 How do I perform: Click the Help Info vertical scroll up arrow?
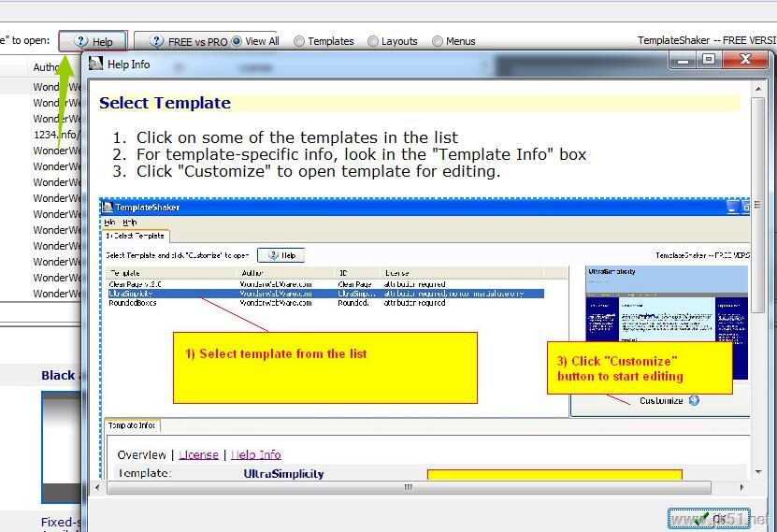coord(758,89)
